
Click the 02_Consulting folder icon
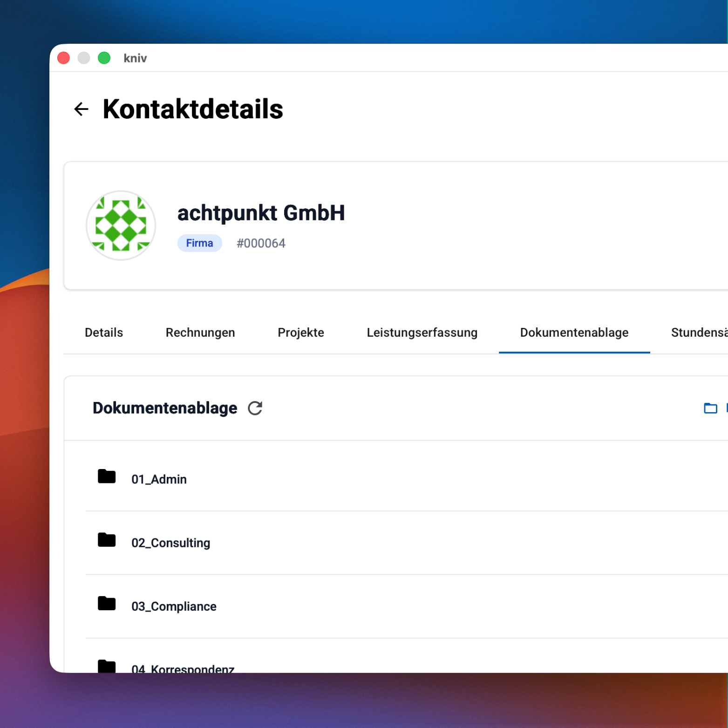point(107,540)
